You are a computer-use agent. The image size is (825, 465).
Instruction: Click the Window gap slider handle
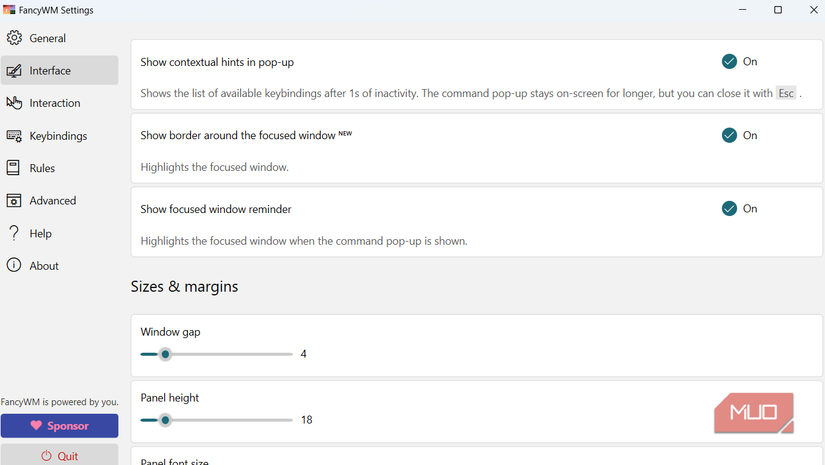[166, 354]
